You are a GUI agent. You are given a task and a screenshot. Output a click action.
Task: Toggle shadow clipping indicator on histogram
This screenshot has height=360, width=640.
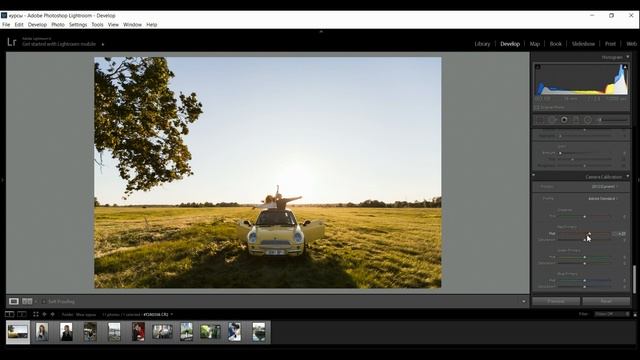tap(538, 67)
